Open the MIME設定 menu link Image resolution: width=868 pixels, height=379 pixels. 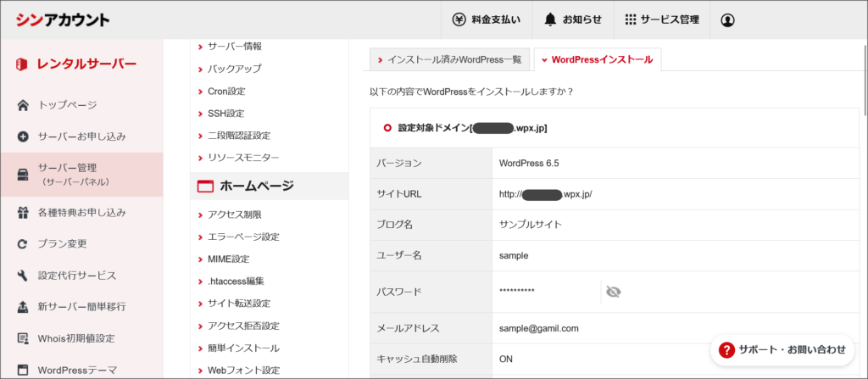(229, 259)
